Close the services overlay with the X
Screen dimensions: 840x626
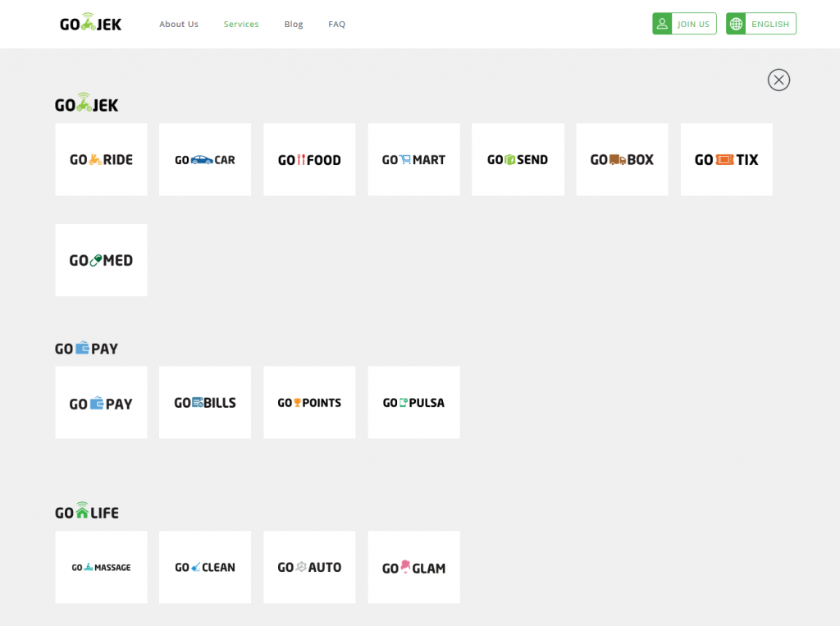[x=778, y=80]
